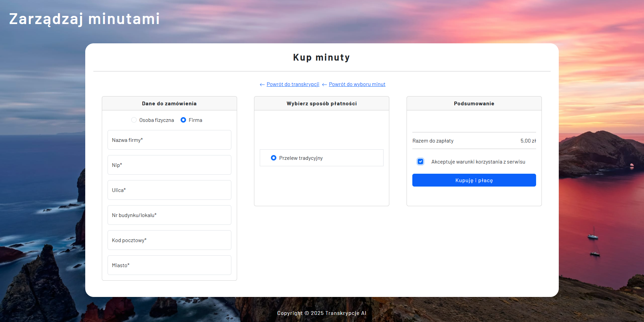Uncheck the terms acceptance checkbox
Viewport: 644px width, 322px height.
(420, 162)
